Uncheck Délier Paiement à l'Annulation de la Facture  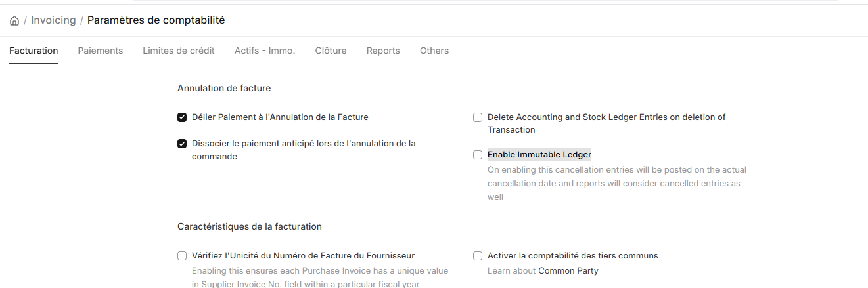182,117
